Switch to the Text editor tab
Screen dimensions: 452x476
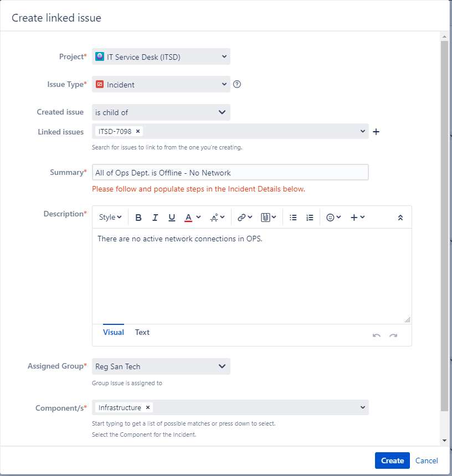tap(142, 332)
